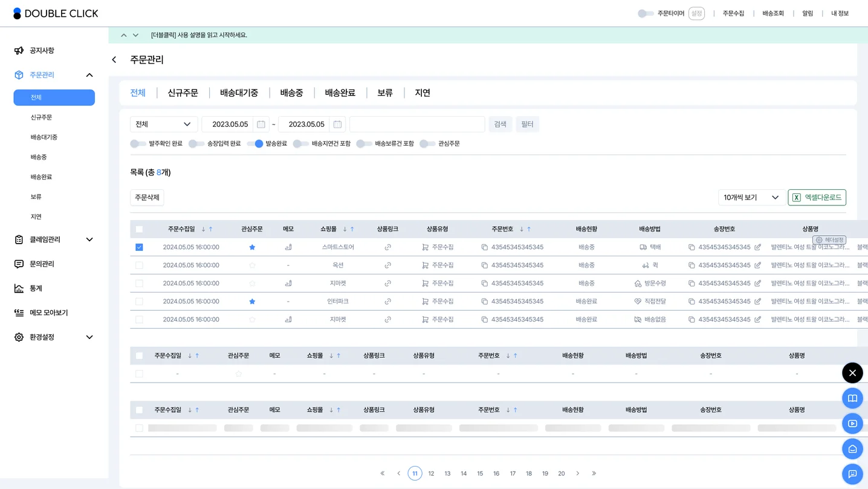Screen dimensions: 868x489
Task: Click the empty search keyword input field
Action: click(417, 125)
